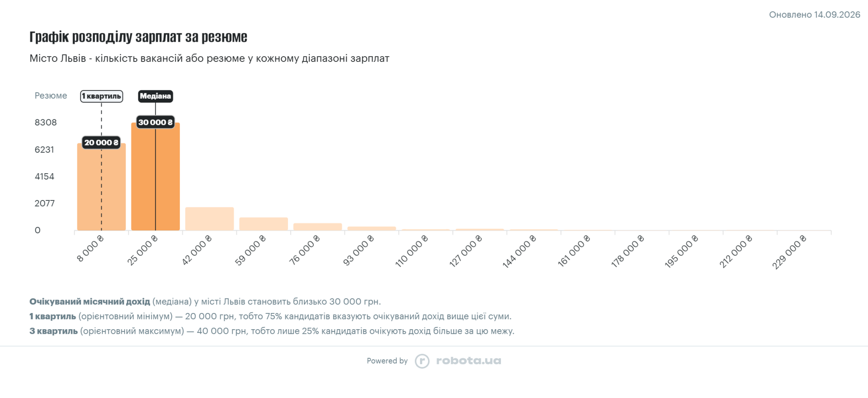Click the robota.ua circular logo icon

pyautogui.click(x=422, y=361)
